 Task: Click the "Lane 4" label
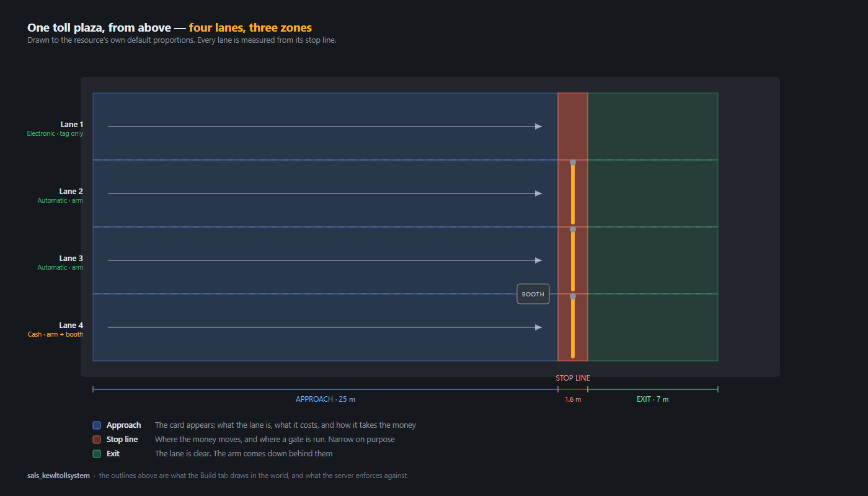[71, 325]
